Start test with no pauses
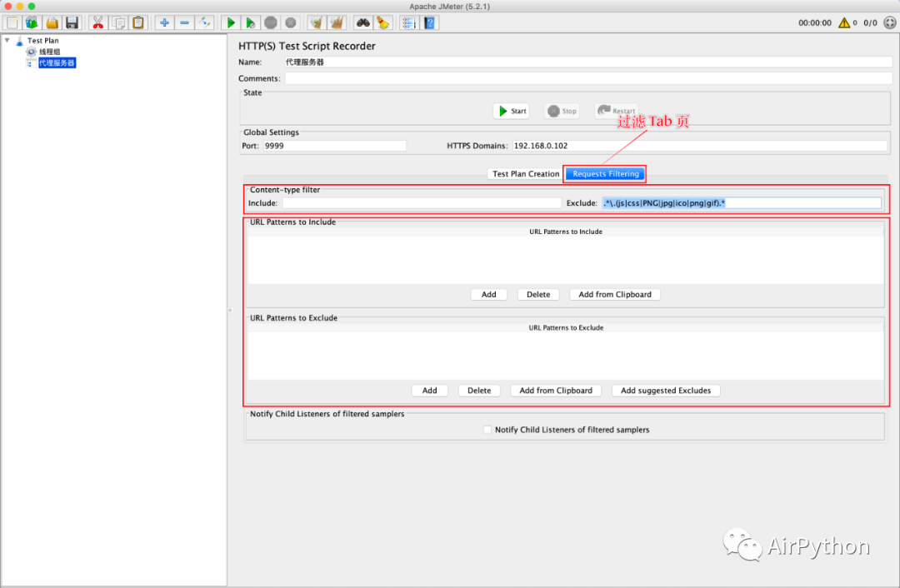 (x=250, y=23)
